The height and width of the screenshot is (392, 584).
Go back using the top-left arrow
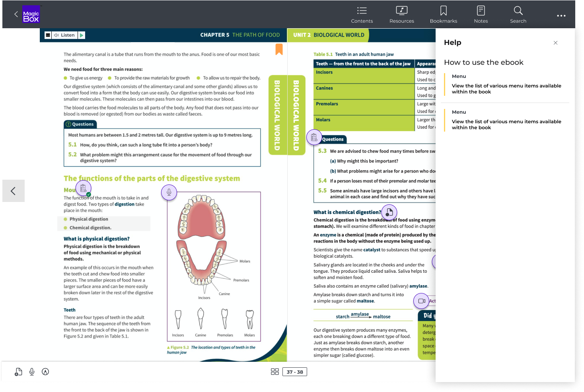[x=16, y=14]
